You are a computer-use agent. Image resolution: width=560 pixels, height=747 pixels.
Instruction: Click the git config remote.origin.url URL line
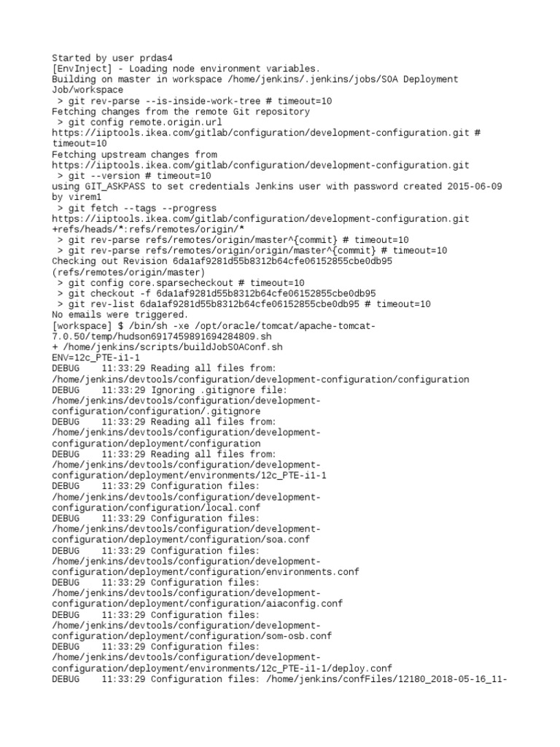pos(266,133)
